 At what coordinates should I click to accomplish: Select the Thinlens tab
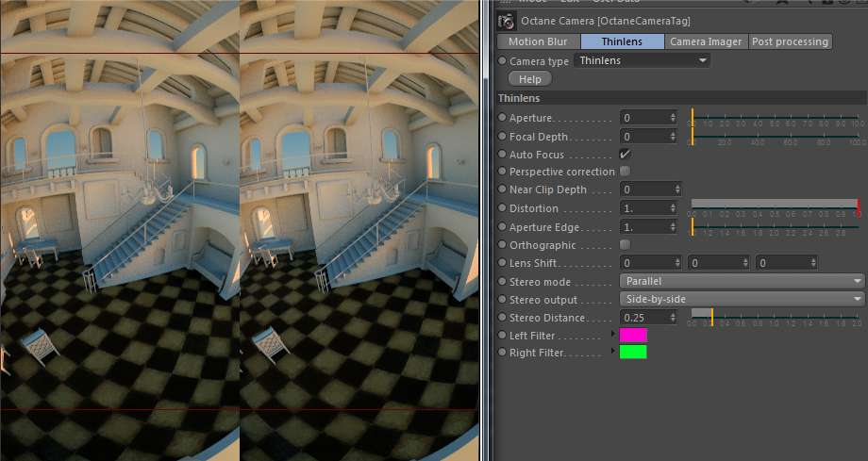[x=622, y=41]
